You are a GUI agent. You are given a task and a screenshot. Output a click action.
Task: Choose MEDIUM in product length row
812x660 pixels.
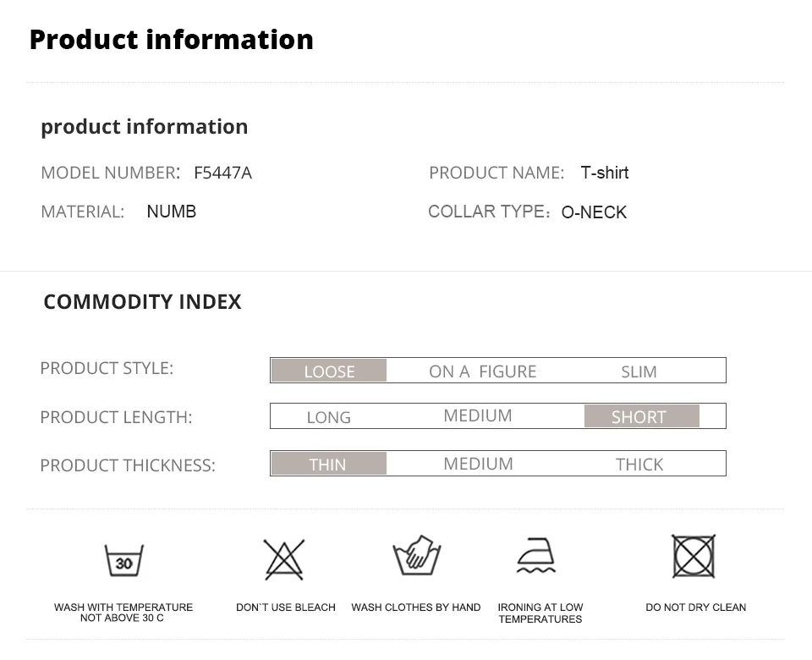[477, 415]
